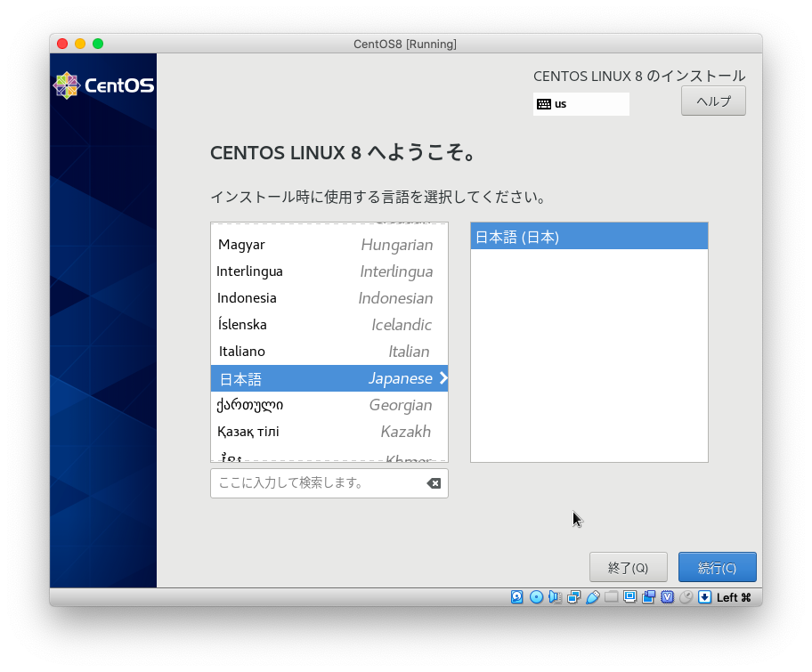
Task: Click the CPU virtualization V icon
Action: tap(667, 597)
